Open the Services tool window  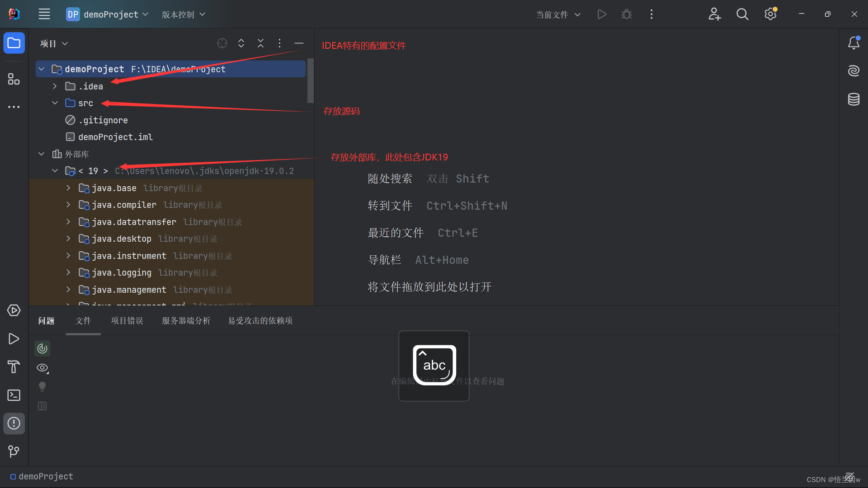14,310
